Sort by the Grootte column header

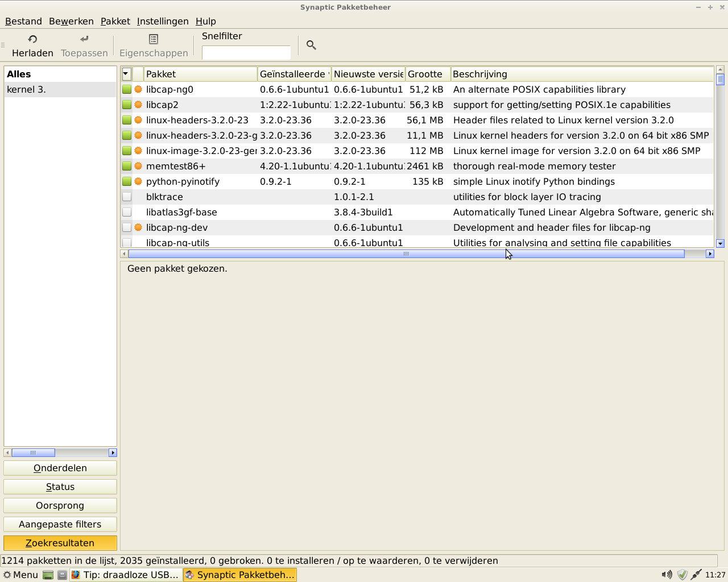click(428, 74)
